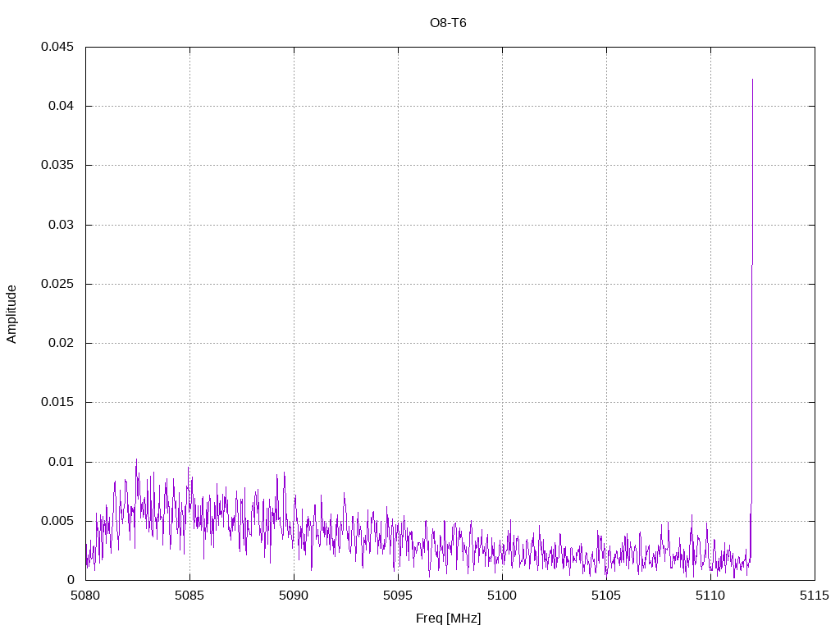Click the 5080 frequency tick label
The image size is (840, 630).
85,595
